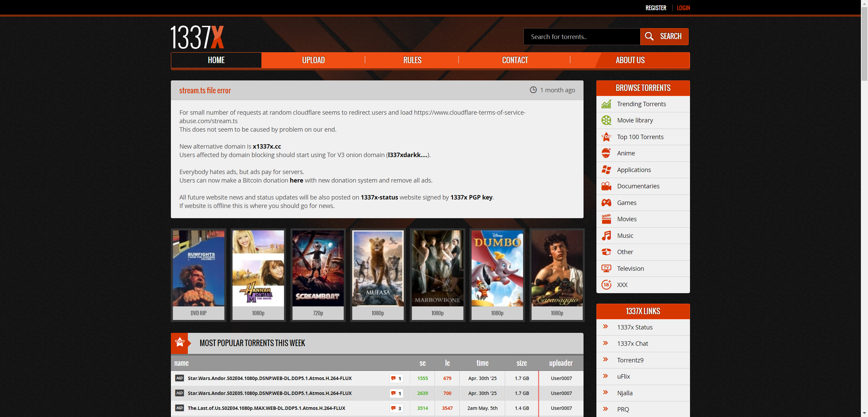Open the Dumbo movie poster thumbnail
Image resolution: width=868 pixels, height=417 pixels.
[x=497, y=268]
